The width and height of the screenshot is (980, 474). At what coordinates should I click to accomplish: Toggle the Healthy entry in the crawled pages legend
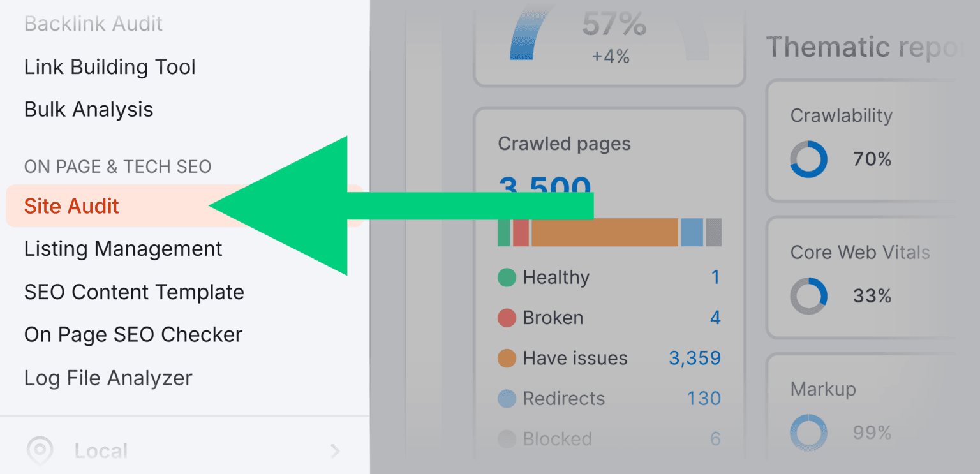point(555,277)
